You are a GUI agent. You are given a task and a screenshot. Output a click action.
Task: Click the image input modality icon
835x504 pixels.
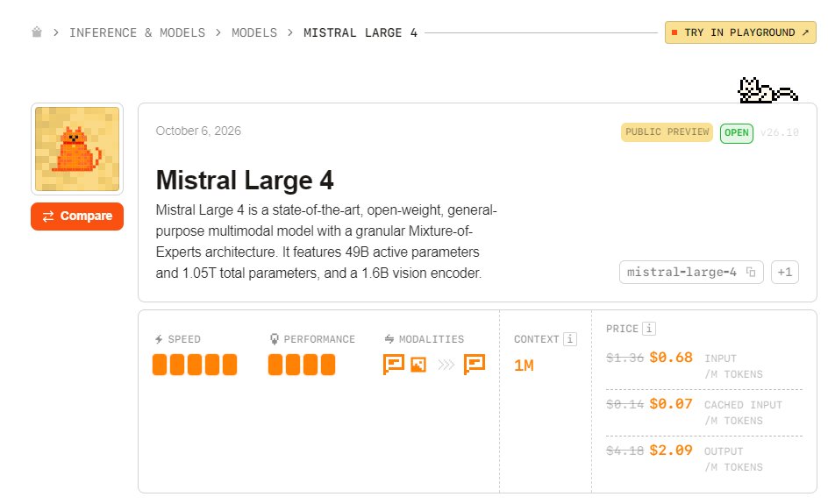coord(418,366)
